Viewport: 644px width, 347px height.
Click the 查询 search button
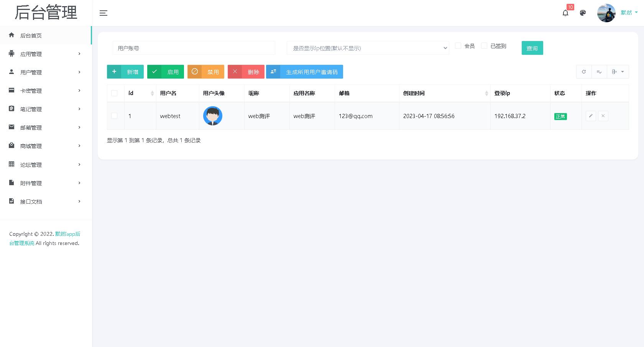coord(532,48)
